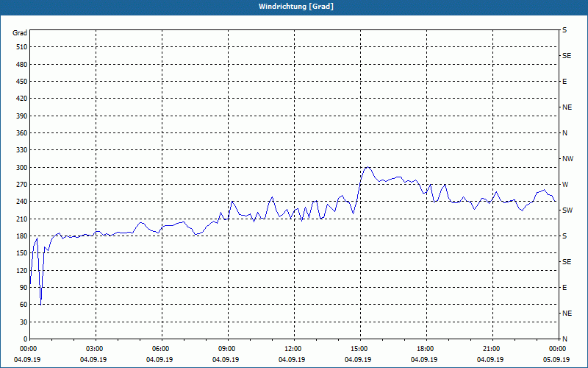Select the 04.09.19 date under 12:00
Screen dimensions: 588x368
point(292,360)
